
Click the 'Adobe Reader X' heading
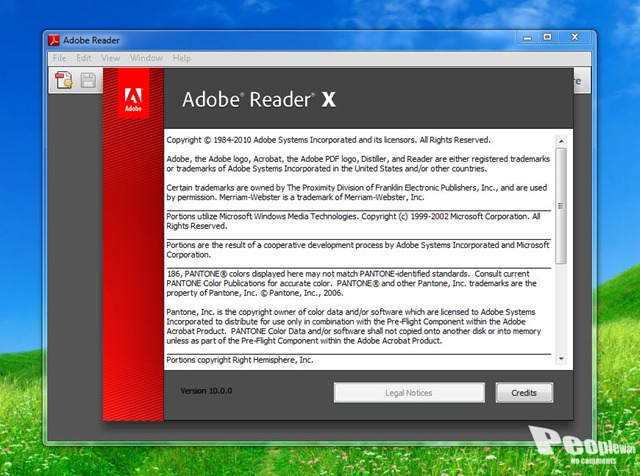259,99
